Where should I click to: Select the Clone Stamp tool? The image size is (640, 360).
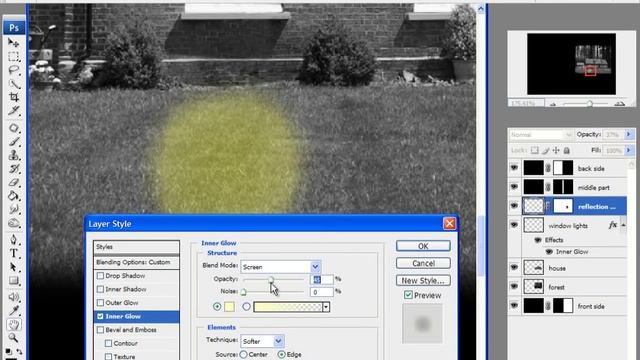point(13,156)
